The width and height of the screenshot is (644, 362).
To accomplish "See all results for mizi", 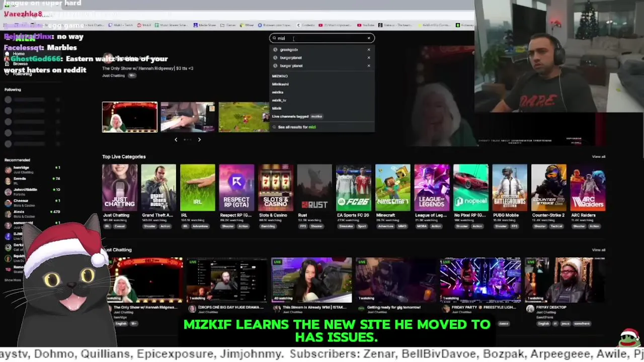I will click(x=297, y=127).
